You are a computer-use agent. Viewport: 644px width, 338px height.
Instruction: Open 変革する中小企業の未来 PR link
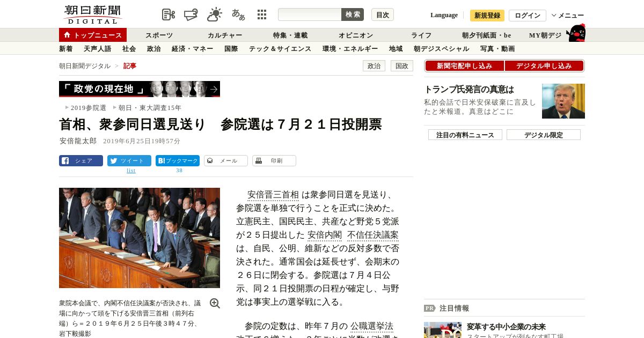coord(506,327)
